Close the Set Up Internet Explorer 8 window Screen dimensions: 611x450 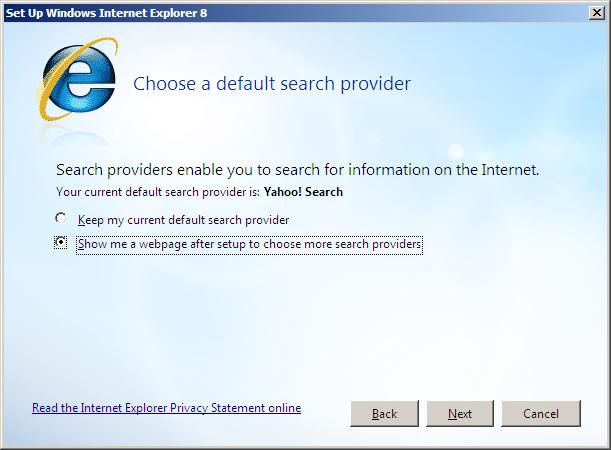(597, 13)
